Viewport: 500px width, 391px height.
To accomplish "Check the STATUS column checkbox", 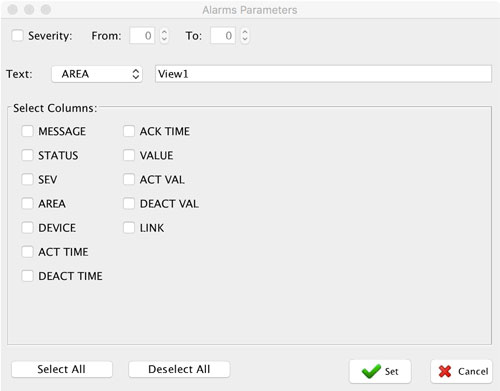I will (27, 155).
